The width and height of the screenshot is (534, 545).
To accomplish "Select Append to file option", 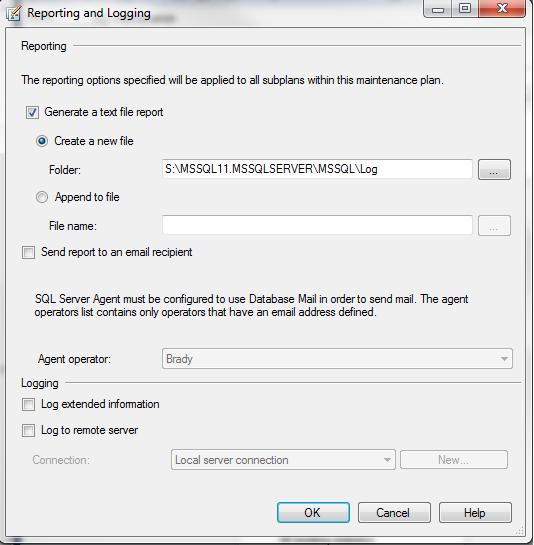I will click(42, 197).
